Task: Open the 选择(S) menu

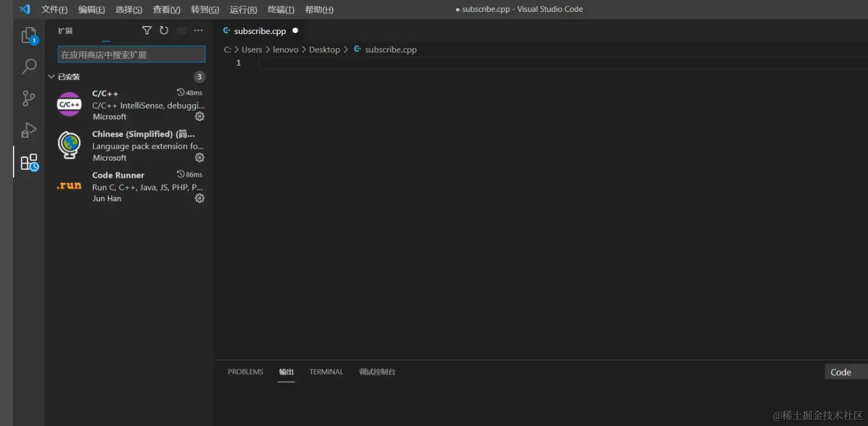Action: 129,10
